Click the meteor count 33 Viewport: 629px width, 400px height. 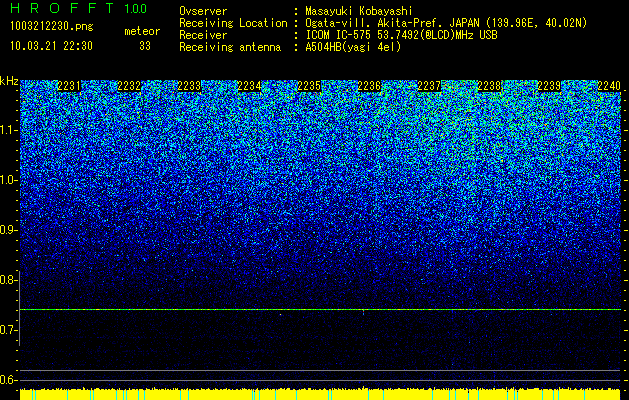[145, 46]
